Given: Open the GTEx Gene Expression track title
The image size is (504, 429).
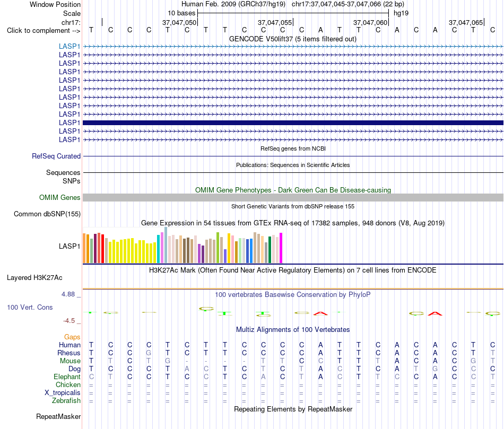Looking at the screenshot, I should pyautogui.click(x=293, y=223).
